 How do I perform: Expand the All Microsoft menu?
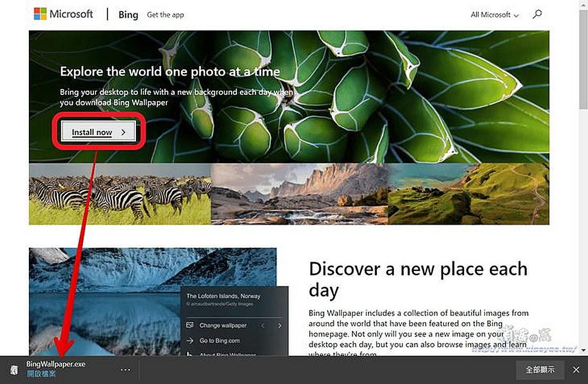495,15
